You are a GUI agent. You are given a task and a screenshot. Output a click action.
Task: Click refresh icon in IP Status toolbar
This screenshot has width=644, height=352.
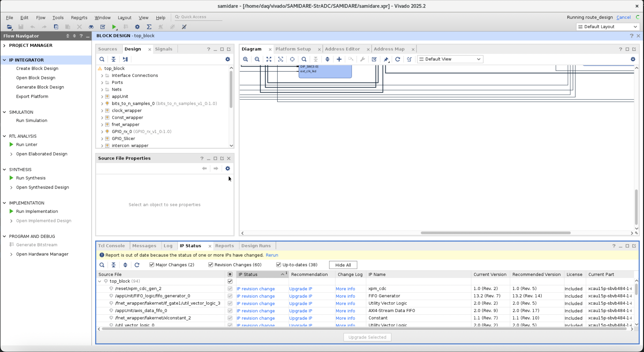(x=137, y=265)
